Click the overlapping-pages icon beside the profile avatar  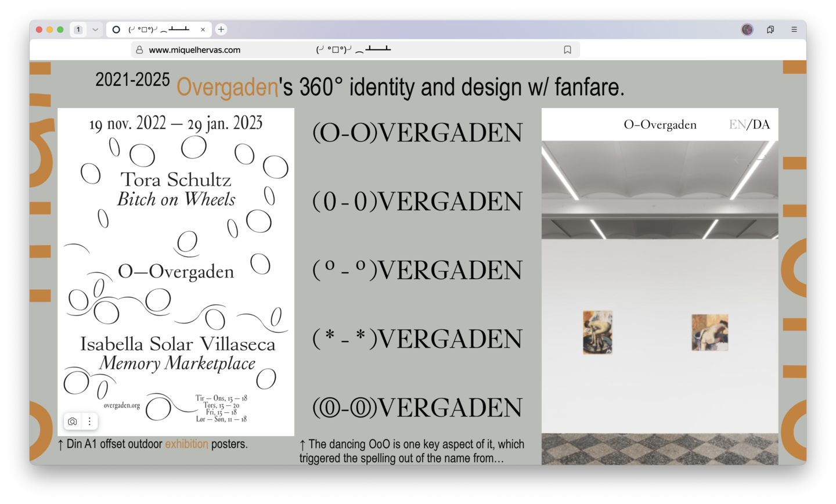(770, 30)
